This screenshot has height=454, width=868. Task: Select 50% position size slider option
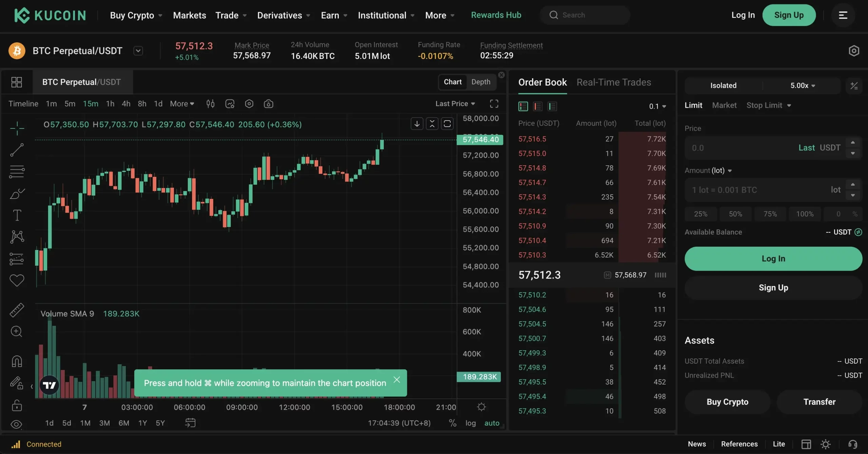736,213
